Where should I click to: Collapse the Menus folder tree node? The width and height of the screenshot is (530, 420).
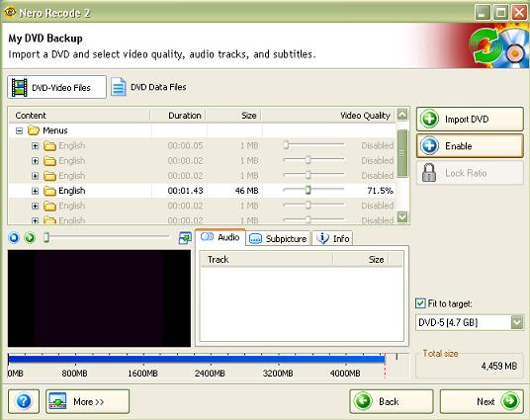click(19, 130)
